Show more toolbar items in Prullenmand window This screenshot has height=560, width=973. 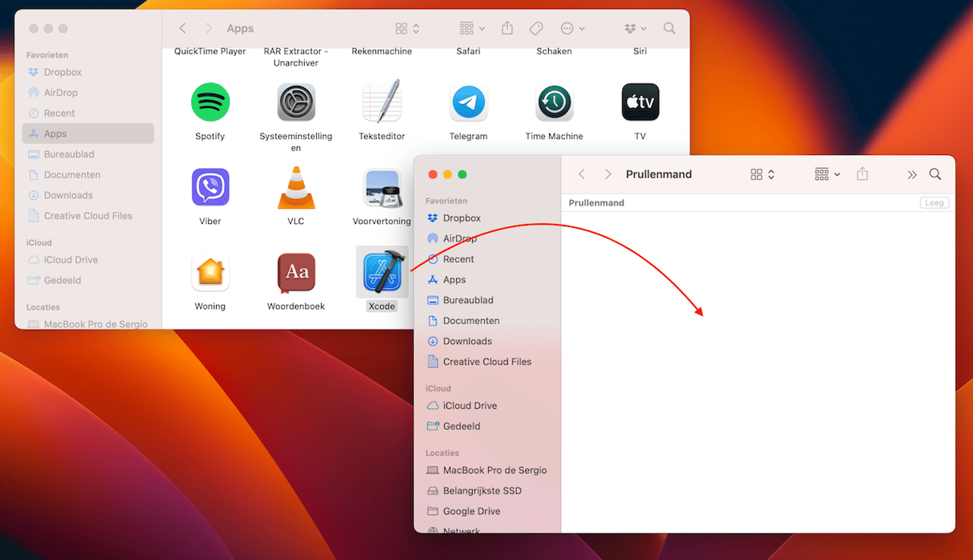pos(911,174)
